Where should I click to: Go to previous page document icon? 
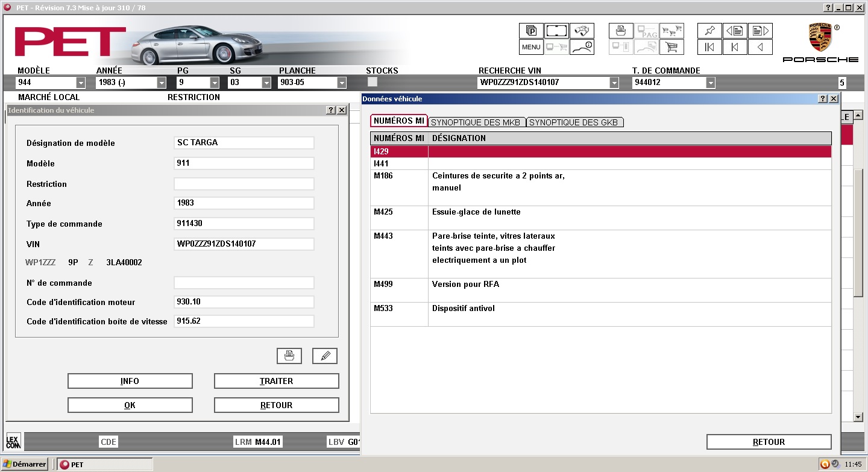(735, 31)
